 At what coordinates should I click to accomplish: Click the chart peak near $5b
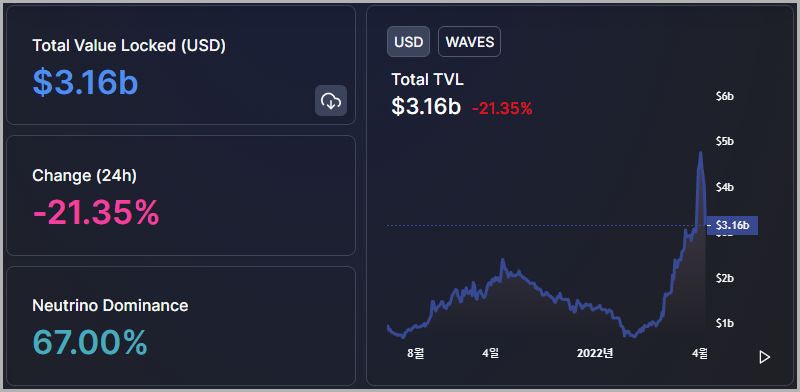point(701,153)
